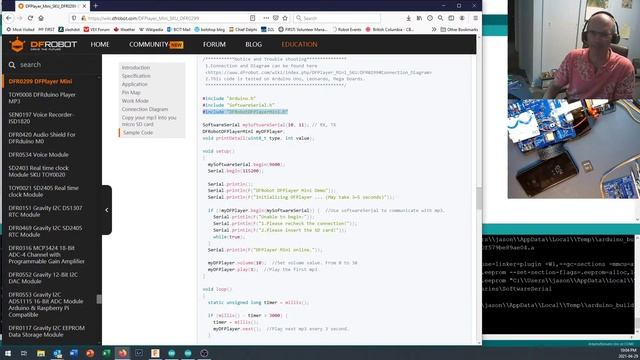
Task: Open DFR0151 Gravity I2C DS1307 RTC page
Action: pos(45,211)
